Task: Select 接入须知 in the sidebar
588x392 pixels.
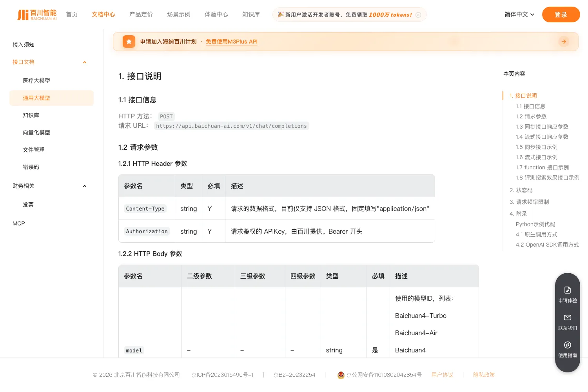Action: point(24,45)
